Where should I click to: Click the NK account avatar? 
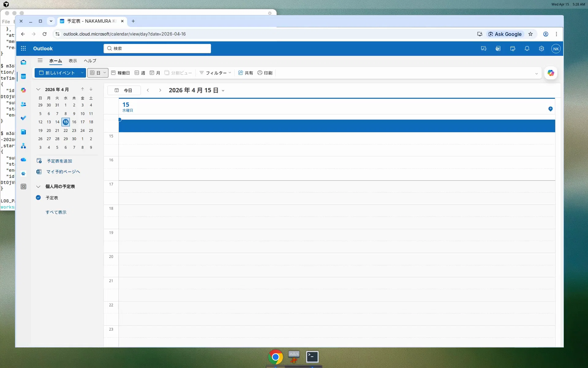(x=556, y=48)
